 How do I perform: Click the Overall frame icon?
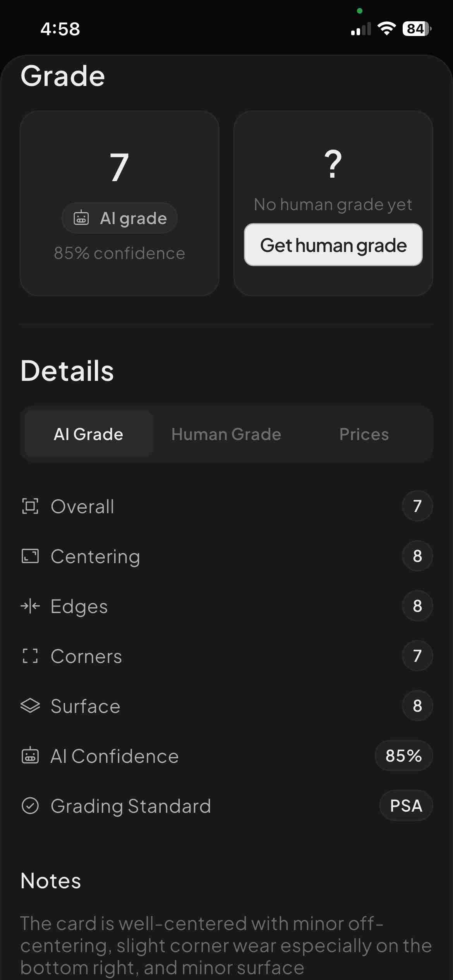click(30, 506)
